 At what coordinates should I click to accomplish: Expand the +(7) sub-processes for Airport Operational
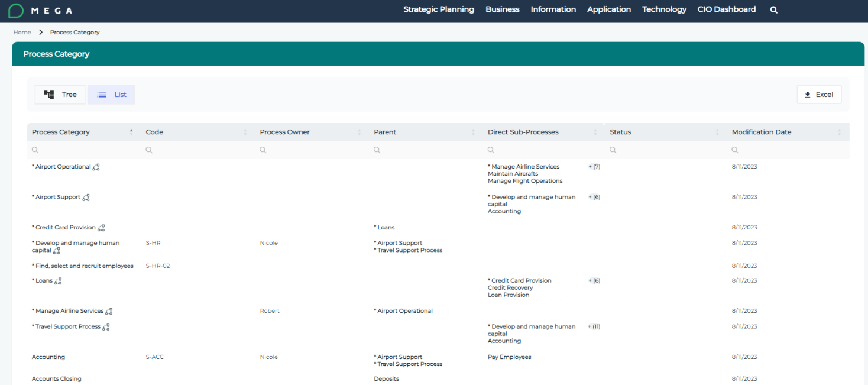click(594, 167)
